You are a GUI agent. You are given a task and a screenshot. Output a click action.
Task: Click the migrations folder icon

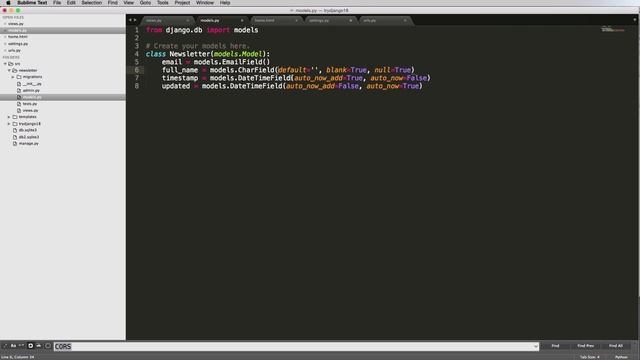click(x=19, y=77)
